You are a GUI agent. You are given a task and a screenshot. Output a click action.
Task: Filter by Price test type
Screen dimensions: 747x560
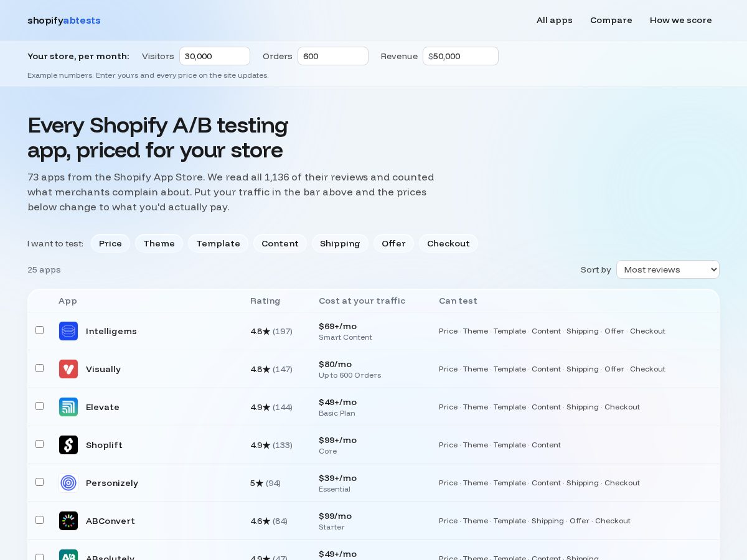110,243
